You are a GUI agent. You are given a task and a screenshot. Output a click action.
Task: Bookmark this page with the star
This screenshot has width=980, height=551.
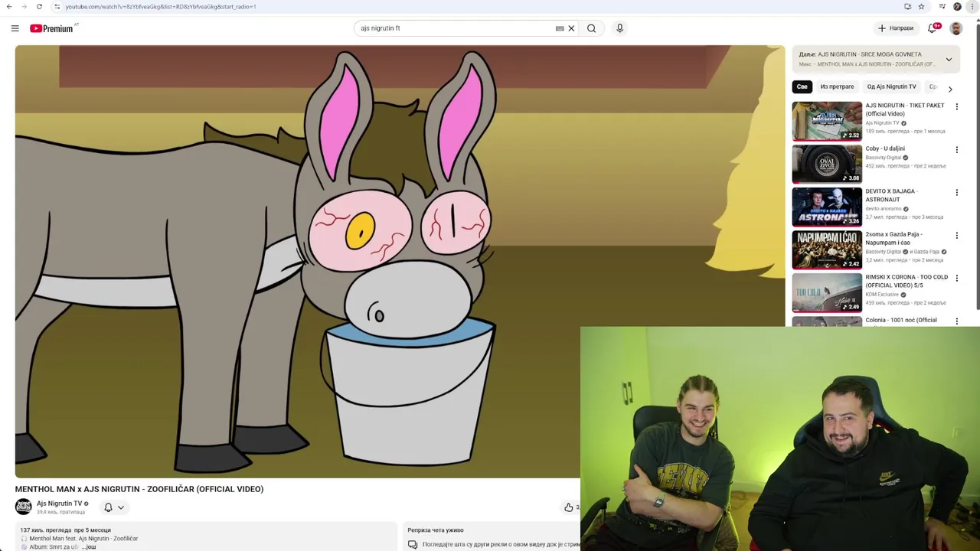tap(921, 6)
